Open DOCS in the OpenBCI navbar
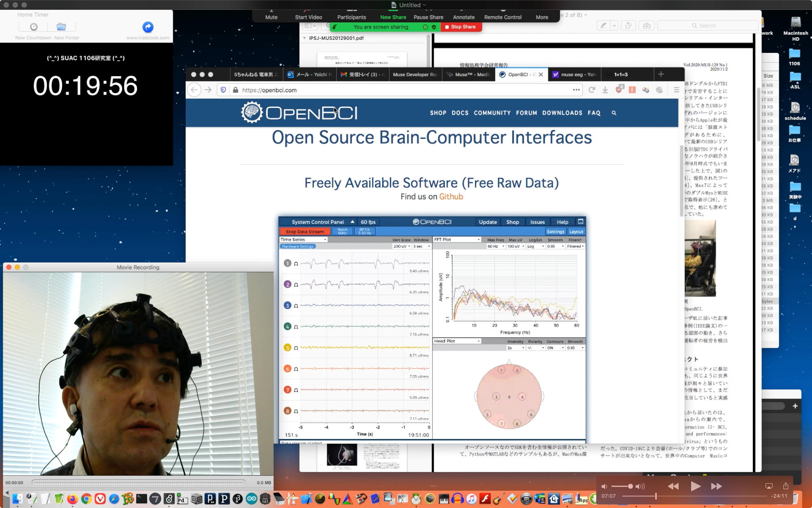This screenshot has height=508, width=812. 460,113
